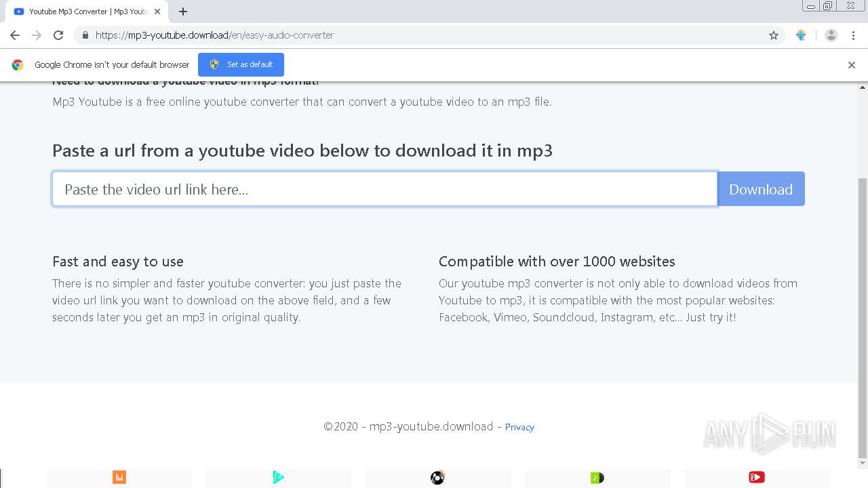Viewport: 868px width, 488px height.
Task: Open the Privacy link in footer
Action: click(519, 427)
